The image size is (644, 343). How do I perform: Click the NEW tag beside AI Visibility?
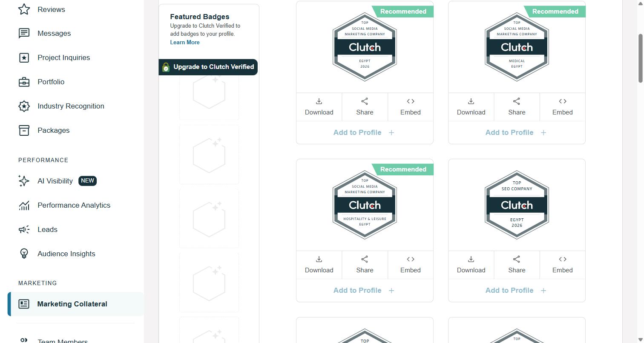click(x=87, y=181)
